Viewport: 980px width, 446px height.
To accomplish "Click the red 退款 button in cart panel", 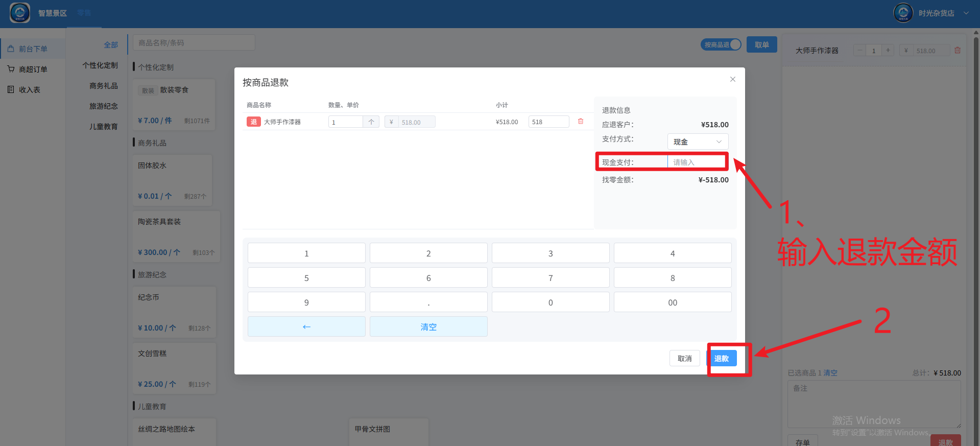I will (945, 441).
